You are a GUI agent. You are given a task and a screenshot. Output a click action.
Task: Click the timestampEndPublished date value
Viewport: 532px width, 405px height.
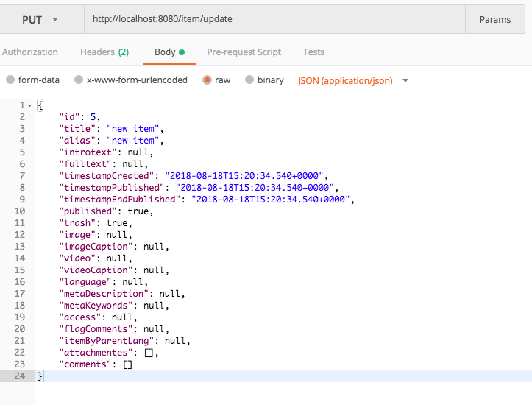click(x=270, y=200)
